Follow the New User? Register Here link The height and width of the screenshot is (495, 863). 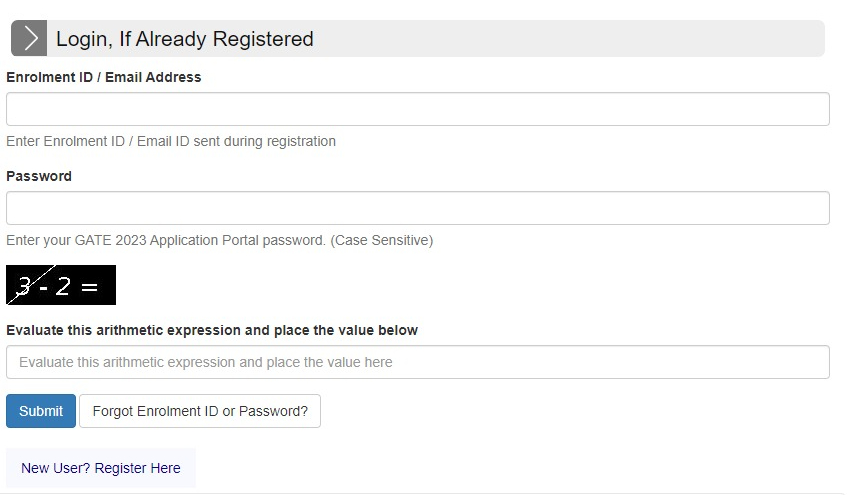pyautogui.click(x=101, y=468)
